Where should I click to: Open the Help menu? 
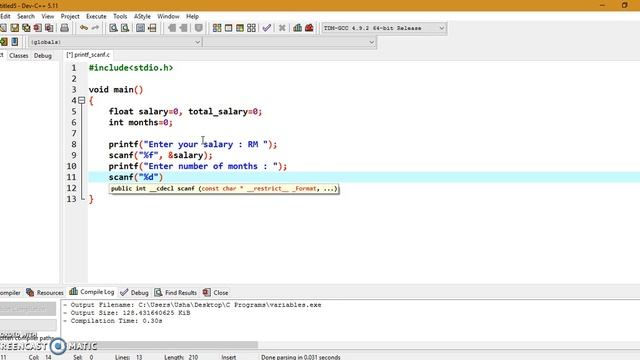192,16
